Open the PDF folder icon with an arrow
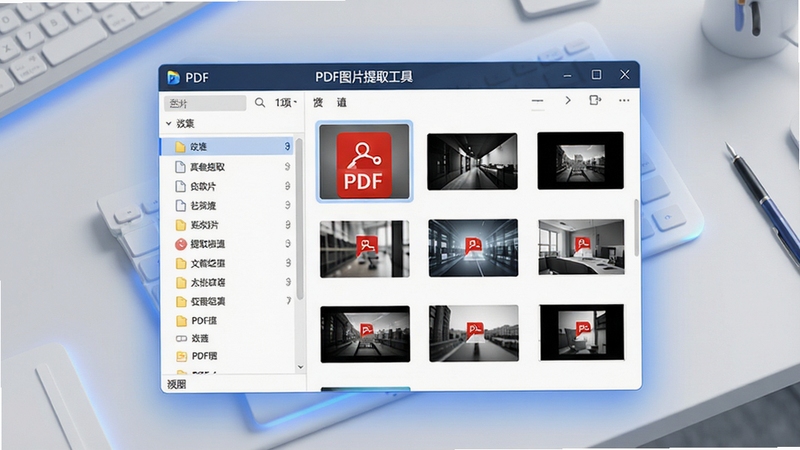 [x=181, y=356]
